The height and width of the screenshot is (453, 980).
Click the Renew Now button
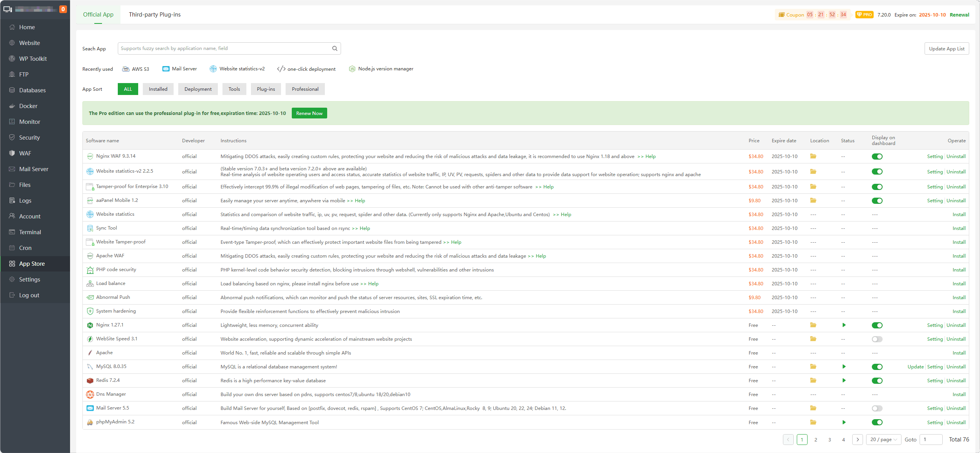[309, 113]
